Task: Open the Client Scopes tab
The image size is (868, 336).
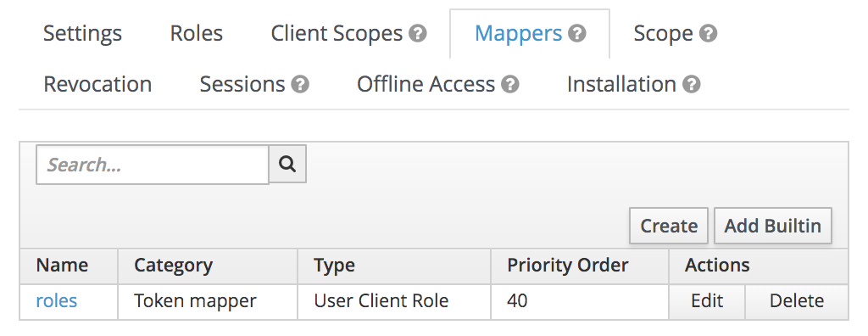Action: (x=337, y=34)
